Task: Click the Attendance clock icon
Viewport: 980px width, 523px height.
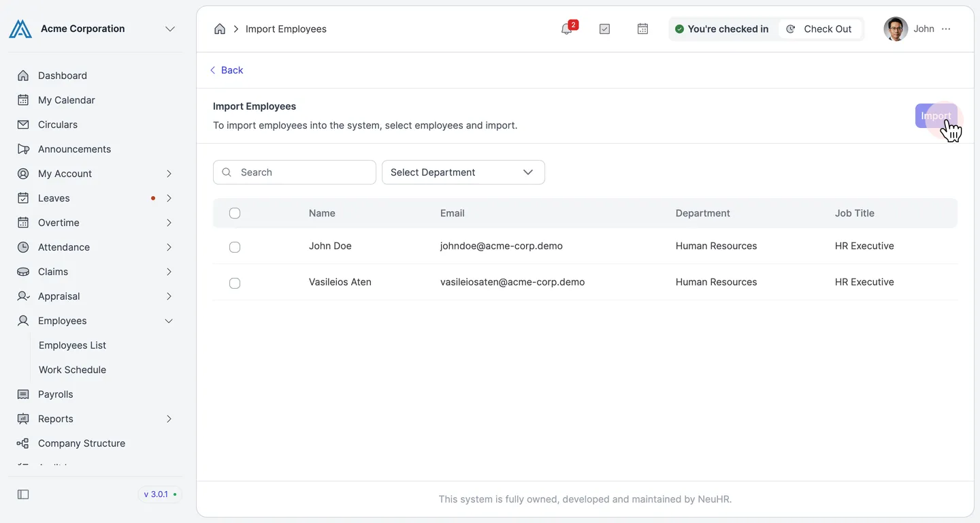Action: coord(23,247)
